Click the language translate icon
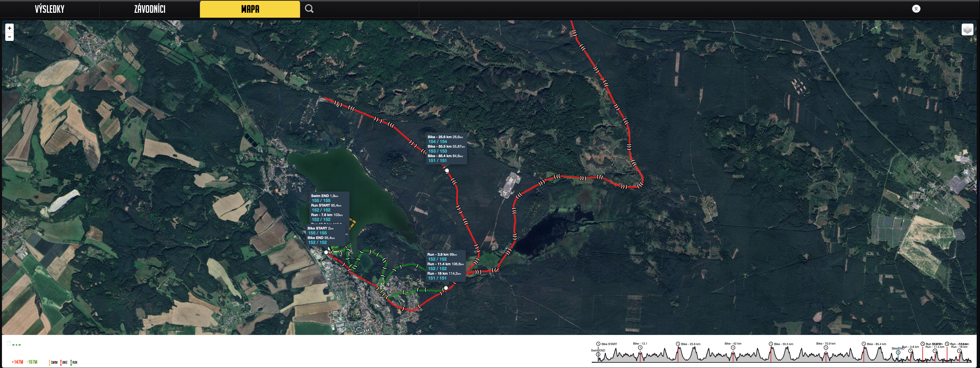 pyautogui.click(x=916, y=9)
